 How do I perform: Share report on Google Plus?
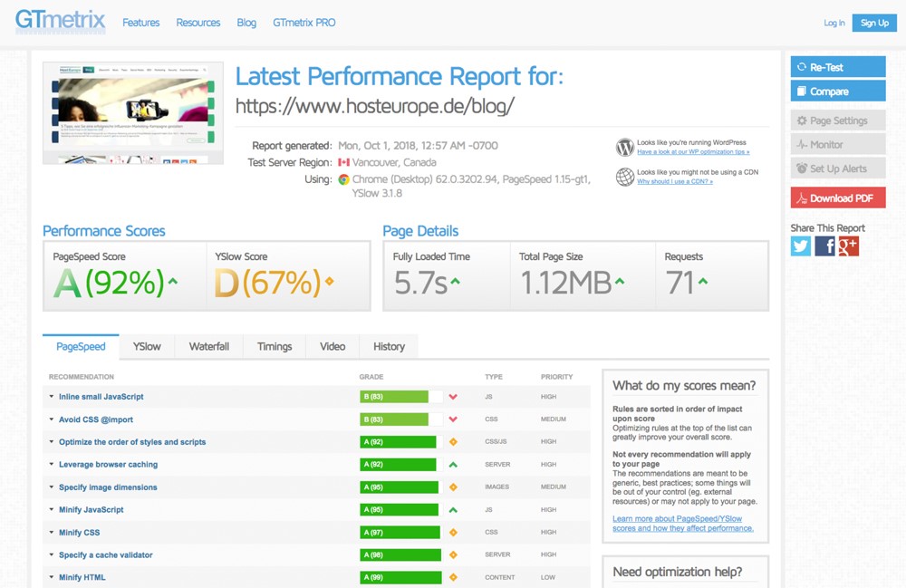click(x=848, y=246)
